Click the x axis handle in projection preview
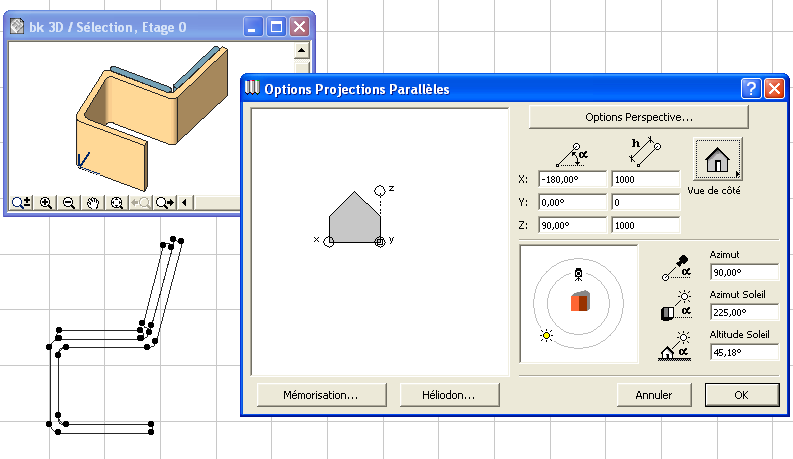This screenshot has height=459, width=793. (329, 242)
